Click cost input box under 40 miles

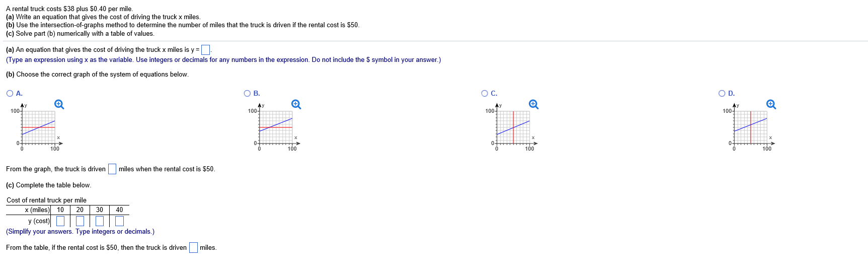click(119, 221)
